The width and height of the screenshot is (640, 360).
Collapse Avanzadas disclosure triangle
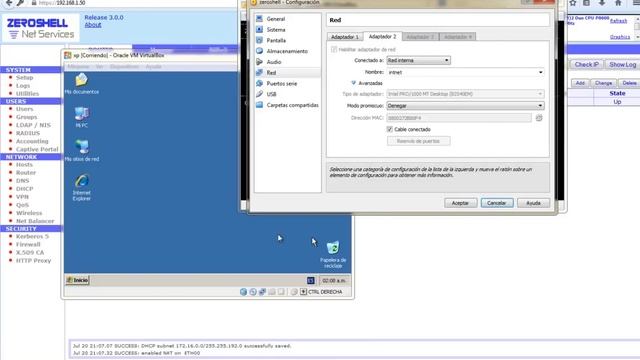353,83
